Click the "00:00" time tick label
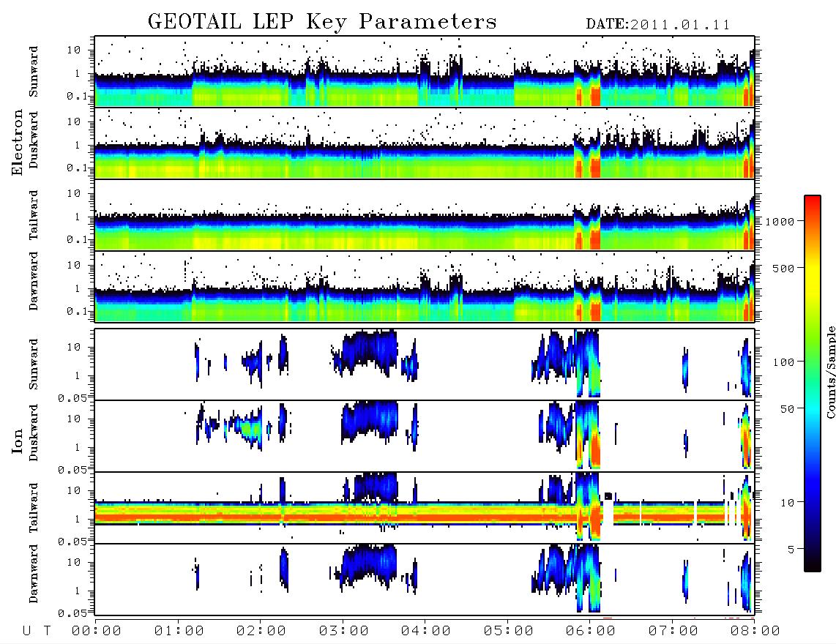The width and height of the screenshot is (836, 644). click(97, 632)
